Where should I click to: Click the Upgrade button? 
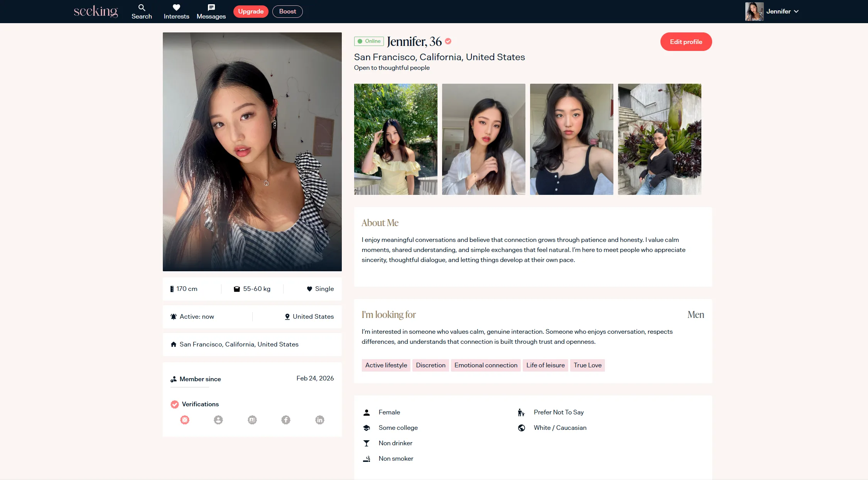pos(251,12)
